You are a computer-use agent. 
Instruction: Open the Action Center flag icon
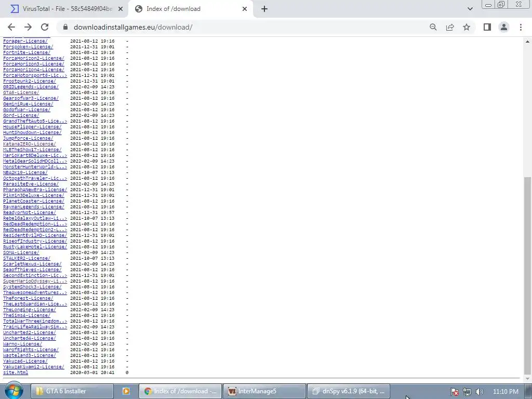point(454,392)
